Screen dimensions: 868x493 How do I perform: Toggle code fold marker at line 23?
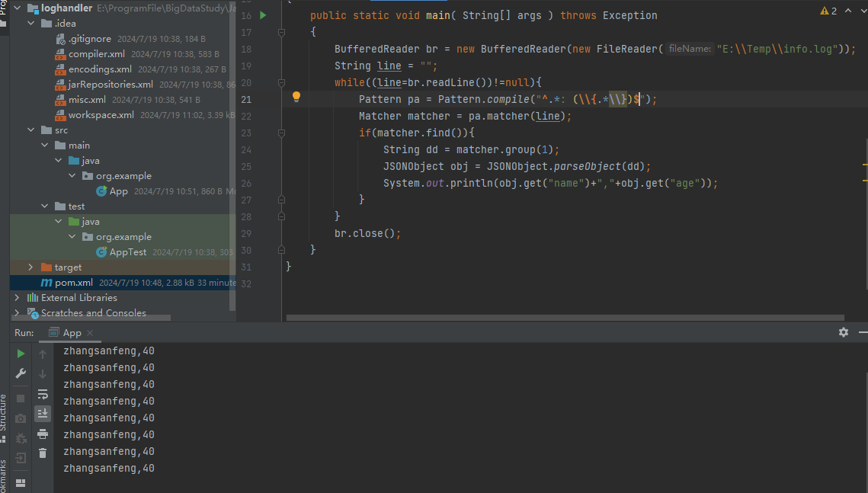(281, 133)
